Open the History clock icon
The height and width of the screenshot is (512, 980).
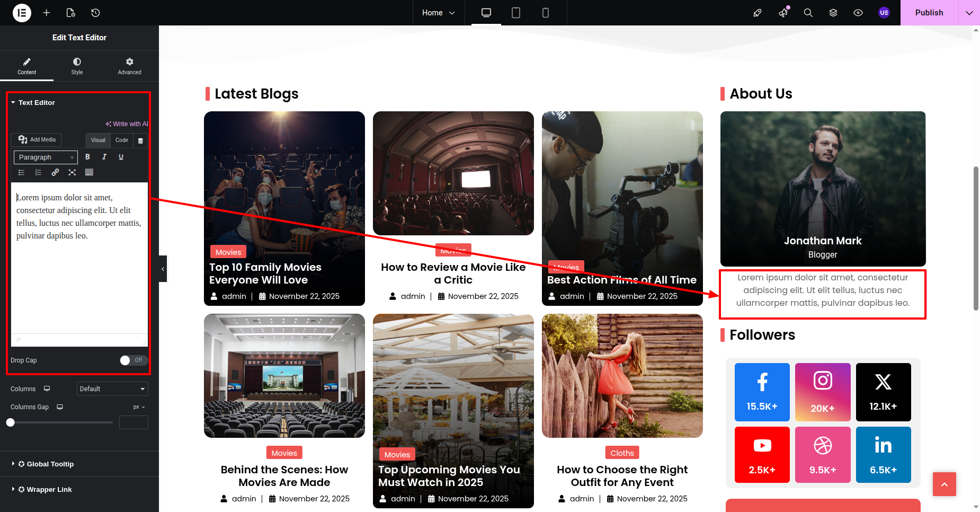coord(95,13)
